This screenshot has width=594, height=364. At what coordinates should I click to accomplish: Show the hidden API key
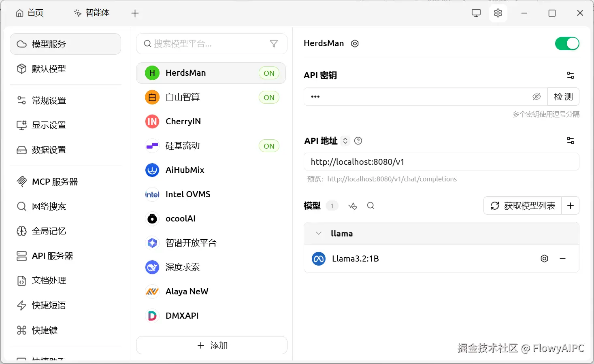click(537, 97)
